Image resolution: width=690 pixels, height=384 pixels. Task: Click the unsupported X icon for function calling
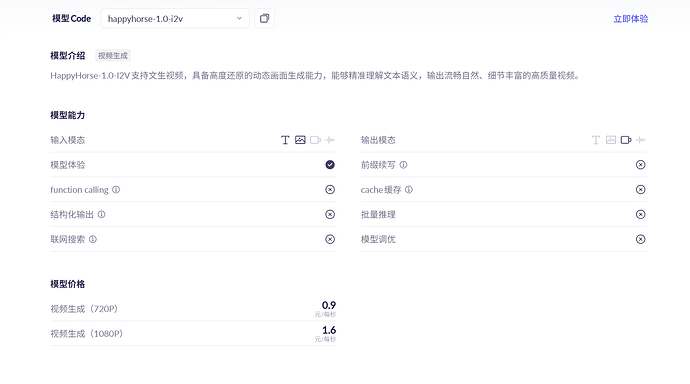point(330,190)
